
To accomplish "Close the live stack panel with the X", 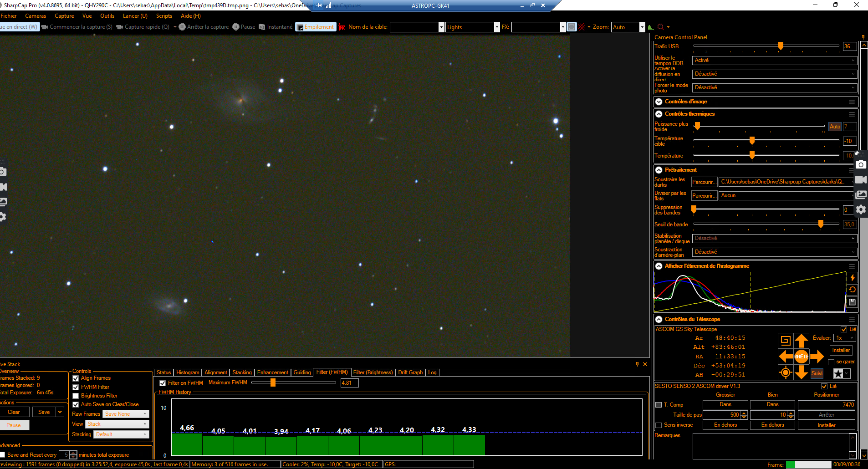I will pos(645,364).
